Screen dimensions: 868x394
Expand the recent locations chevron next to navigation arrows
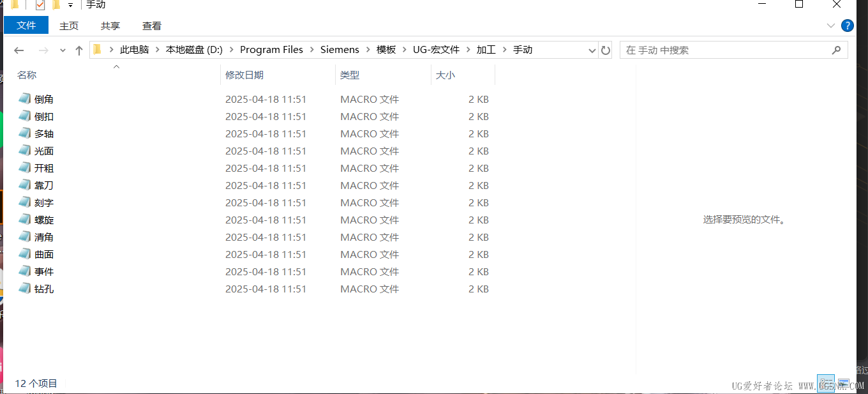[62, 49]
